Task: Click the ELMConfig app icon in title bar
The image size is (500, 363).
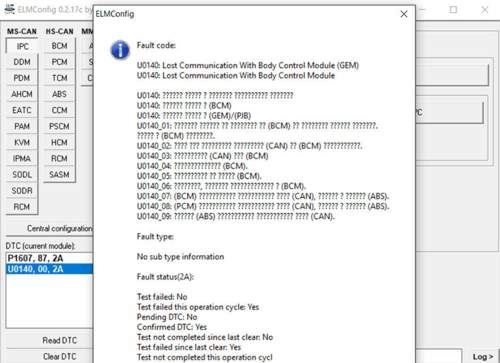Action: click(x=10, y=9)
